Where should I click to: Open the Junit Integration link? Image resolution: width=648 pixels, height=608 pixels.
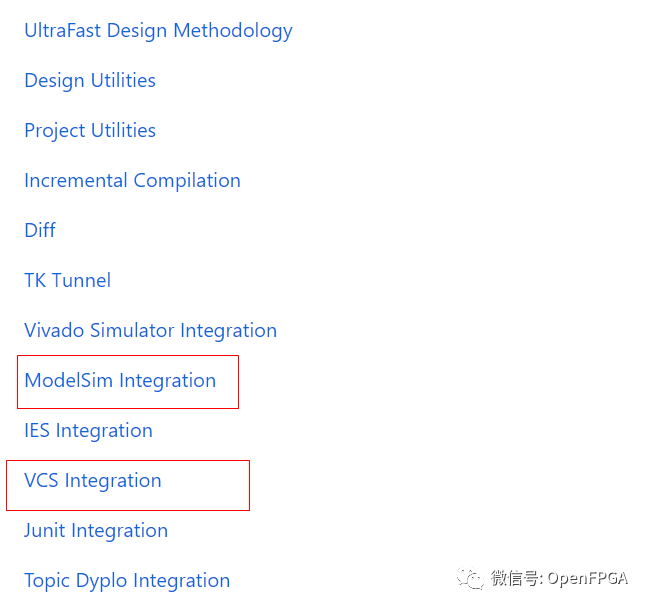tap(96, 530)
